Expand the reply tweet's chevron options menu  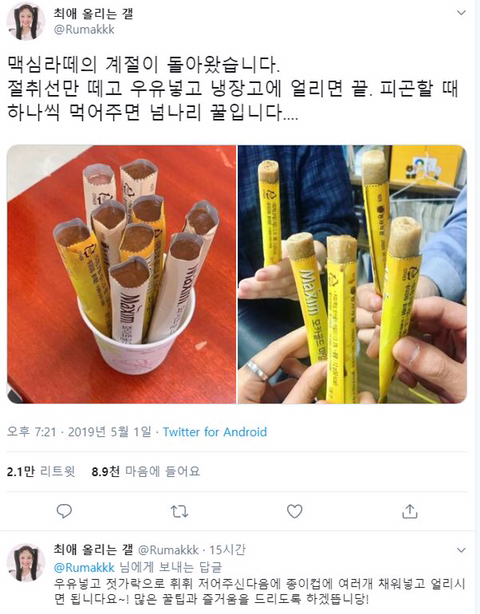tap(461, 550)
